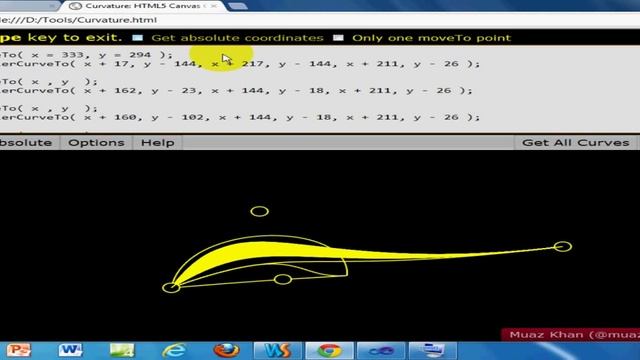Switch to Chrome taskbar icon

[x=329, y=350]
